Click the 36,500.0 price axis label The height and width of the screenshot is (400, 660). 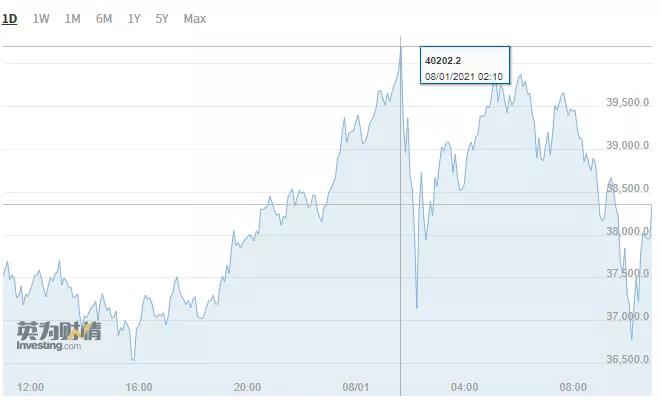pyautogui.click(x=628, y=359)
